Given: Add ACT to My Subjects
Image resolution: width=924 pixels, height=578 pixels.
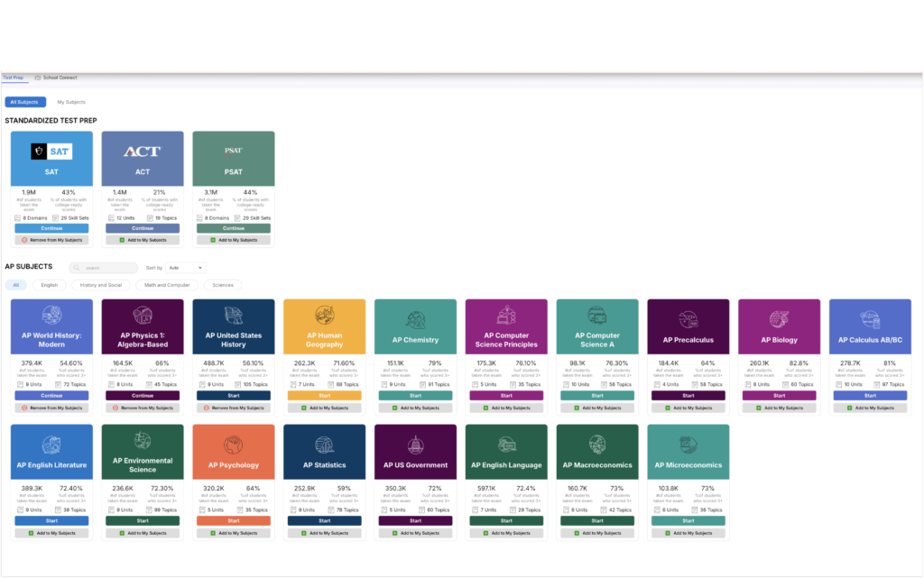Looking at the screenshot, I should [143, 240].
